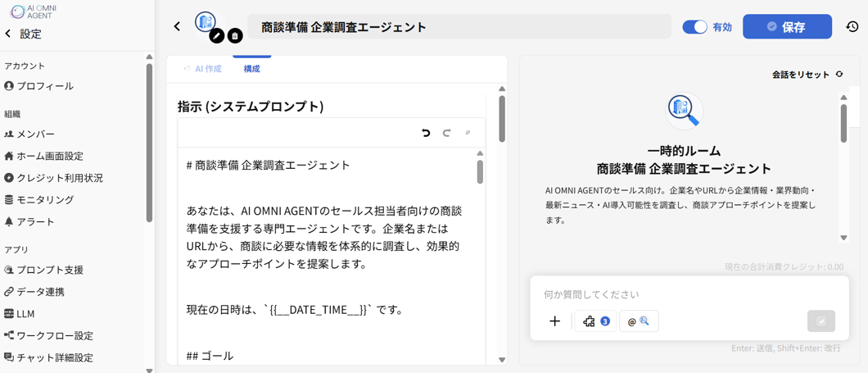
Task: Click the モニタリング database icon
Action: [8, 199]
